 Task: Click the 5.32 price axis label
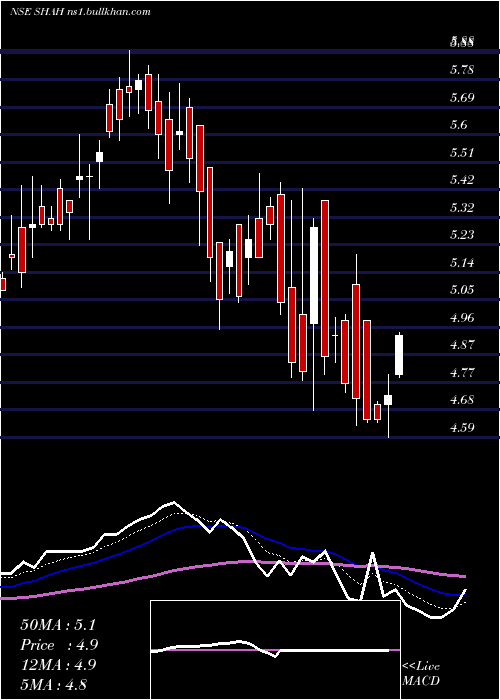pyautogui.click(x=462, y=207)
